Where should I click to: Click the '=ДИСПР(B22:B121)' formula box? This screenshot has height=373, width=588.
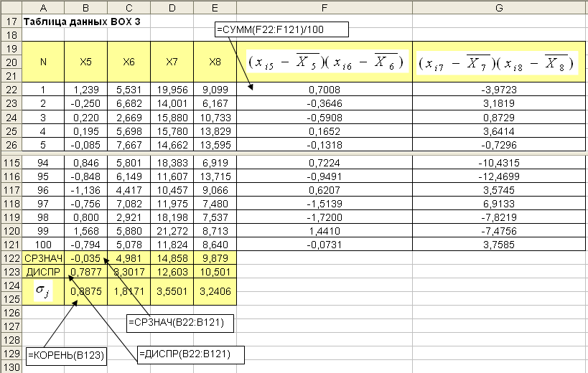pos(191,354)
